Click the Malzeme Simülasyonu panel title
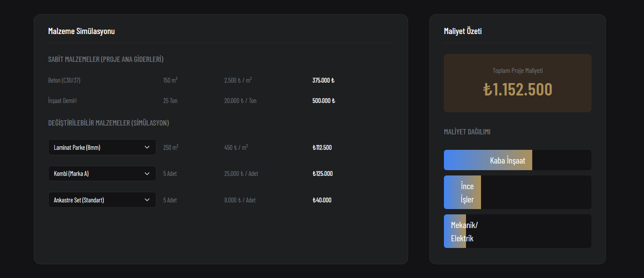Screen dimensions: 644x278 pos(81,31)
